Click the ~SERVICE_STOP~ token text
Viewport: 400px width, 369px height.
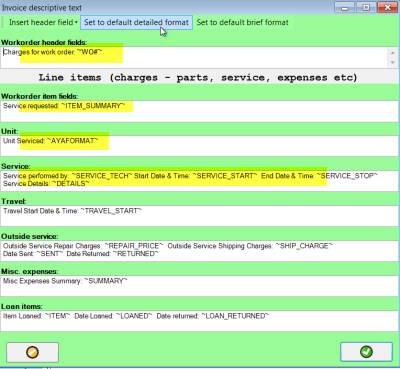(x=347, y=176)
